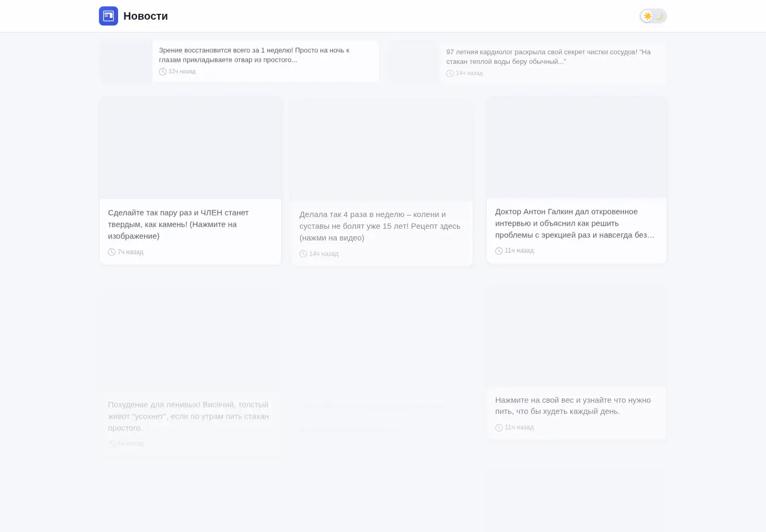The width and height of the screenshot is (766, 532).
Task: Toggle the sun/moon dark theme switch
Action: [653, 16]
